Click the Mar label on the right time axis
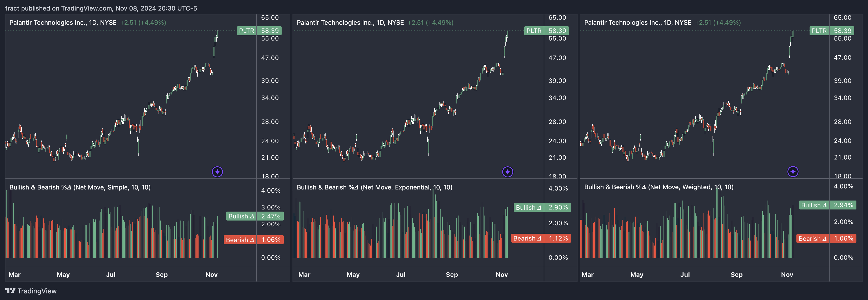 point(588,275)
